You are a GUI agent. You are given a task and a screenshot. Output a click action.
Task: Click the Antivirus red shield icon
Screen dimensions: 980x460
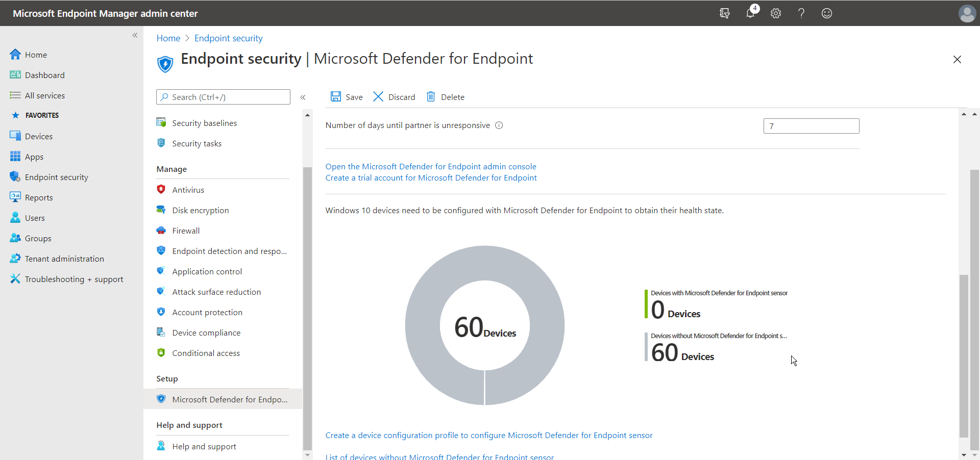click(161, 189)
